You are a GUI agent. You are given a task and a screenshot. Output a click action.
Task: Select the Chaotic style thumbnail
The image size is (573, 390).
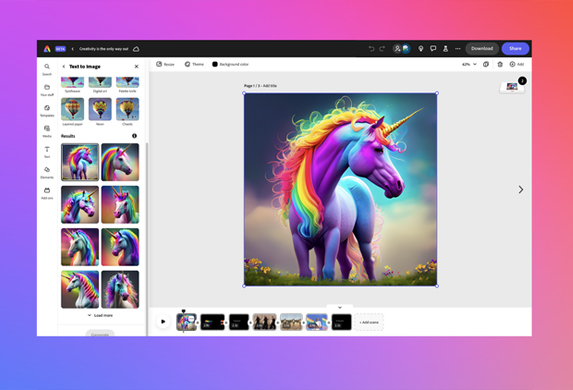(128, 109)
